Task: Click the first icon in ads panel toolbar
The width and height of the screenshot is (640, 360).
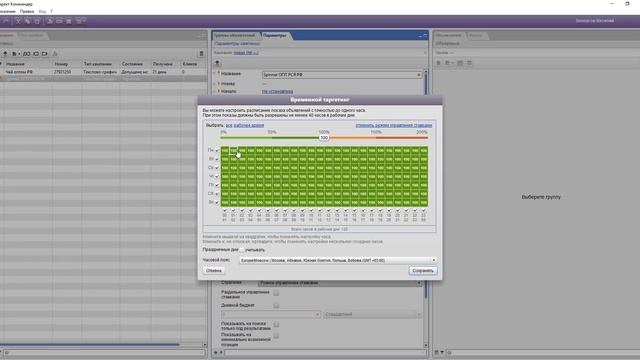Action: 439,63
